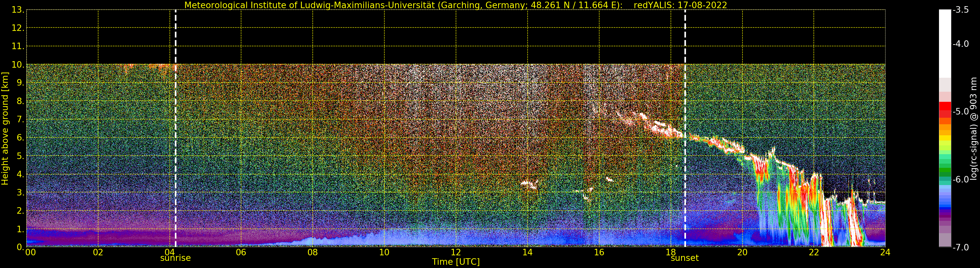The width and height of the screenshot is (980, 268).
Task: Click the 'Height above ground [km]' axis title
Action: point(5,128)
